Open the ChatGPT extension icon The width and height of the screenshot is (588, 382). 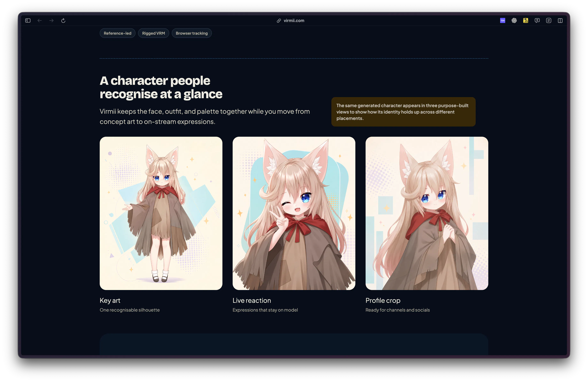pos(514,20)
